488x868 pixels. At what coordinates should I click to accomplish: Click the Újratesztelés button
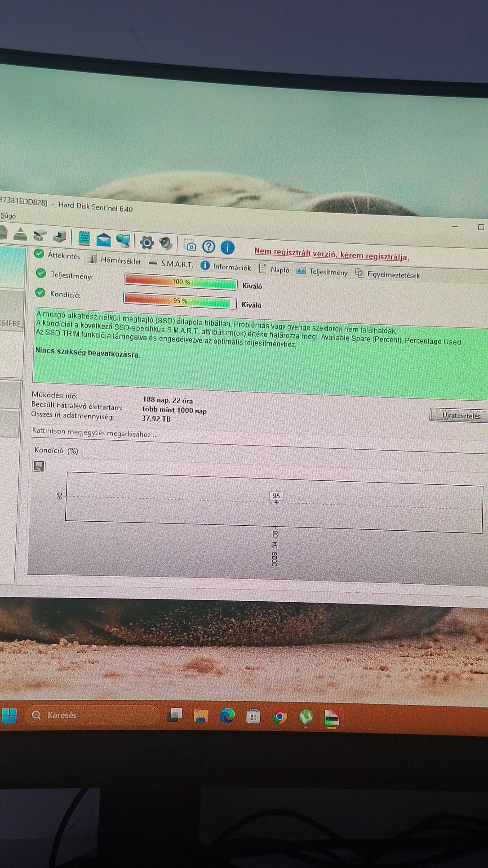pos(460,415)
